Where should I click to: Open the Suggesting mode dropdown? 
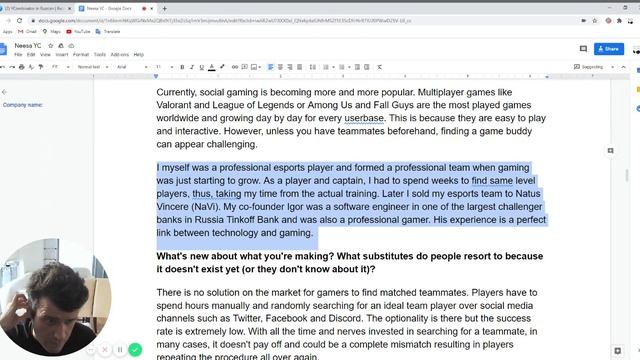tap(594, 67)
